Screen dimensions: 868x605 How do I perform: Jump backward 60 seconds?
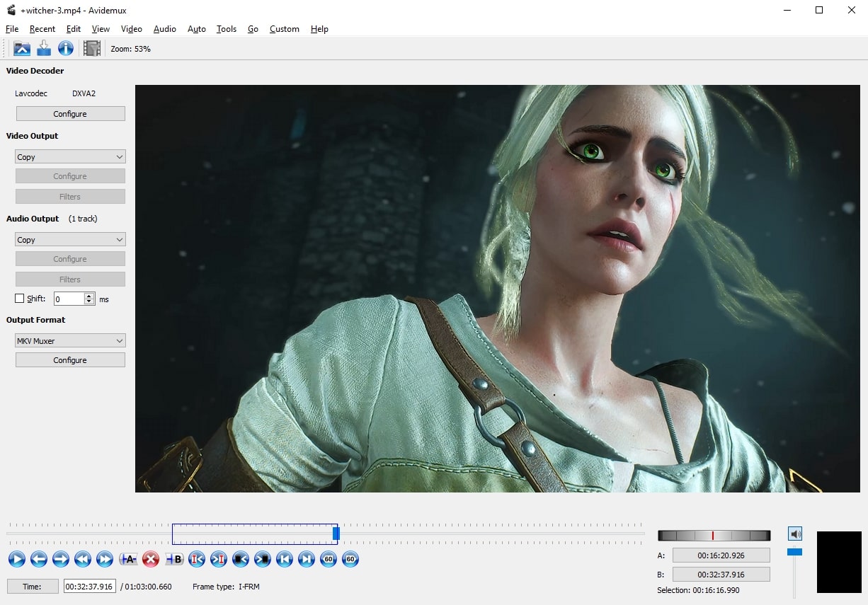(329, 559)
